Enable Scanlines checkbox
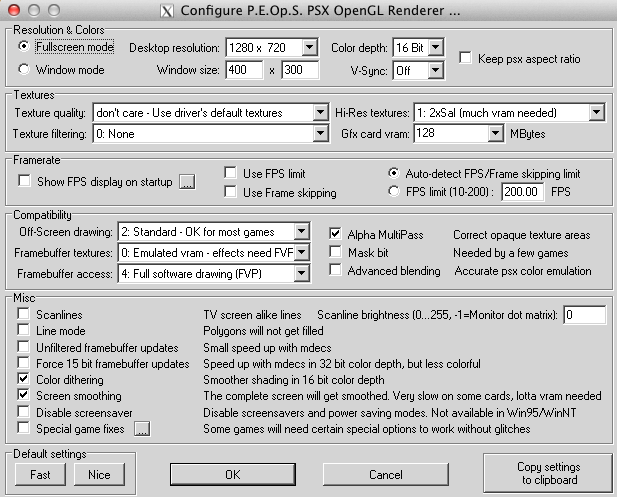The height and width of the screenshot is (497, 617). click(23, 314)
